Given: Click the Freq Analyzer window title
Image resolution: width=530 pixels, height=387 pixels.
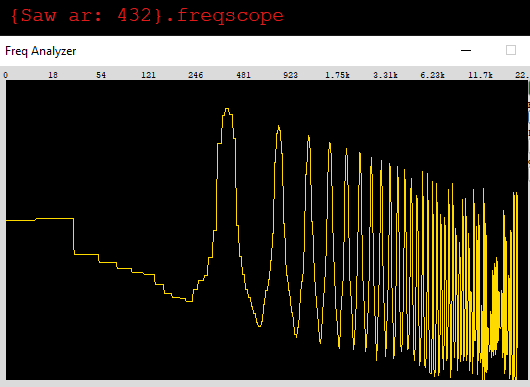Looking at the screenshot, I should click(x=41, y=51).
